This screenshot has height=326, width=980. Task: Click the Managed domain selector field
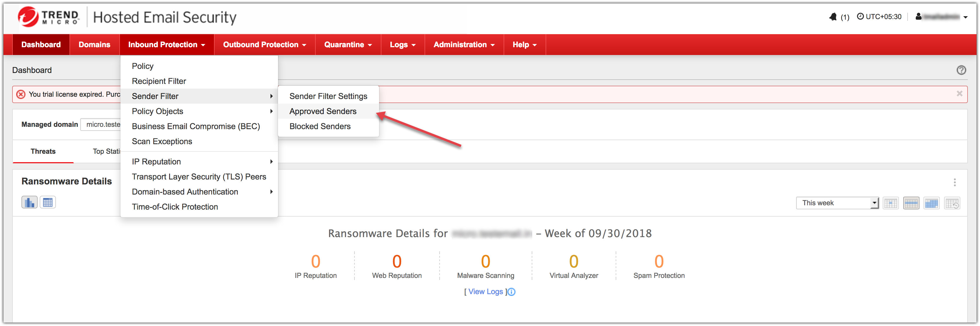click(101, 124)
